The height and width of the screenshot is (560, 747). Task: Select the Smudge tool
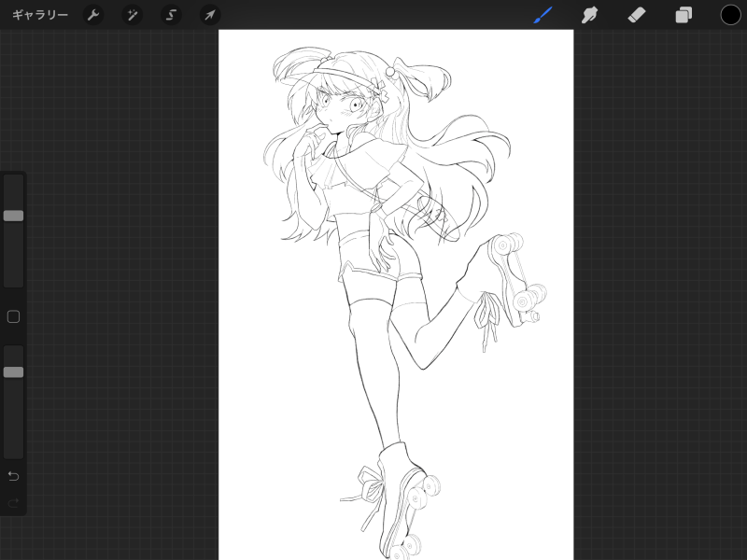coord(589,15)
